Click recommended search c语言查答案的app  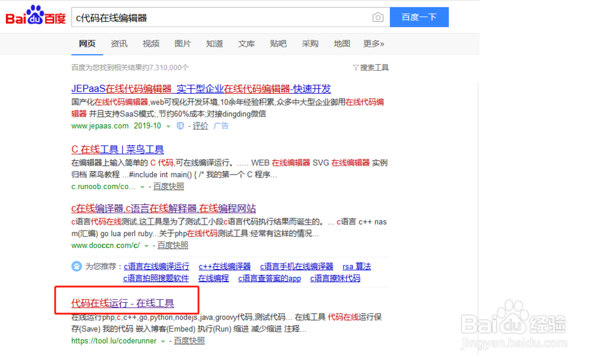tap(269, 279)
